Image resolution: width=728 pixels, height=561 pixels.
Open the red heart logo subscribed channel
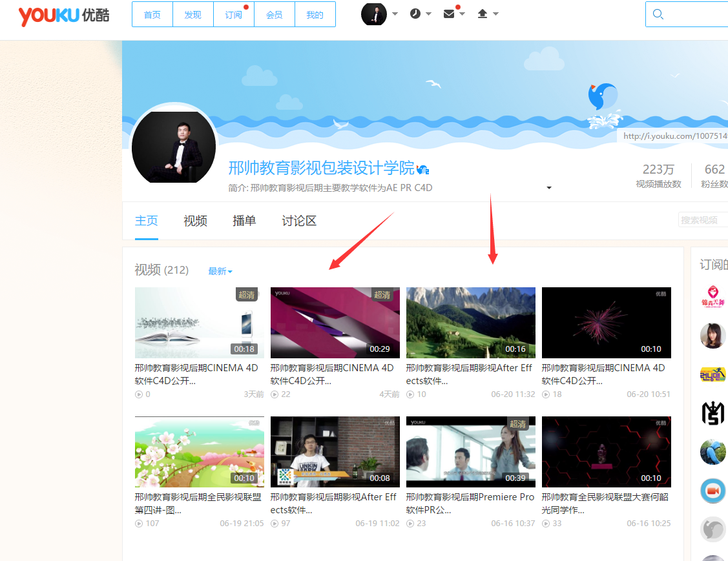(x=712, y=297)
